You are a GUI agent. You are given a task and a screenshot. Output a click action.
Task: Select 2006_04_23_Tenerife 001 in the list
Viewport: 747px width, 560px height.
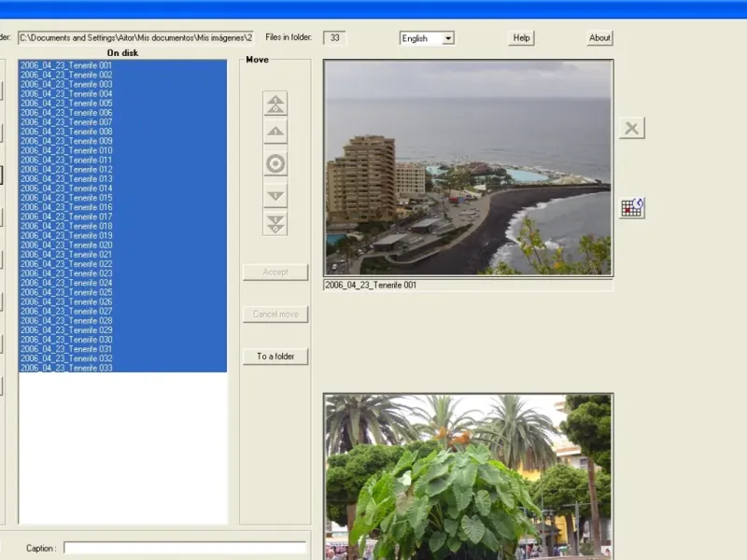[x=122, y=65]
